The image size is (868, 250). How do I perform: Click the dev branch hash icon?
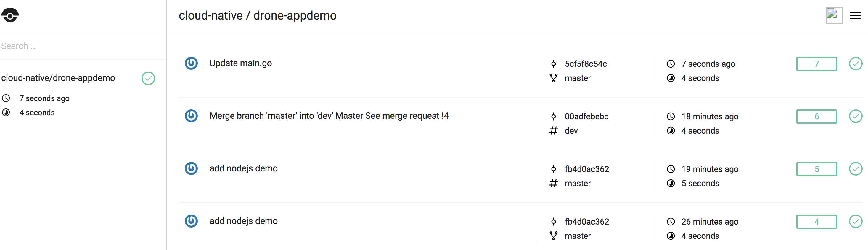coord(553,131)
